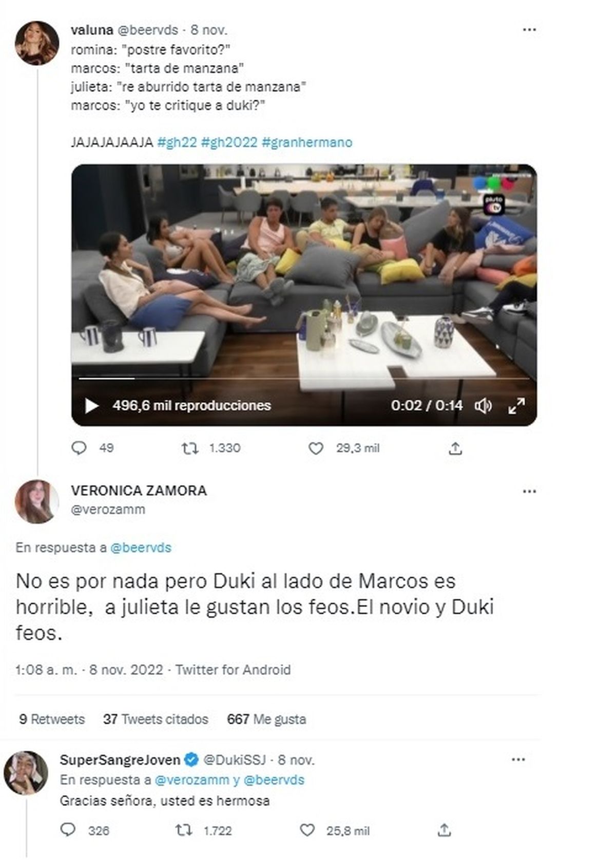Retweet valuna's tweet
This screenshot has width=616, height=866.
[x=190, y=448]
